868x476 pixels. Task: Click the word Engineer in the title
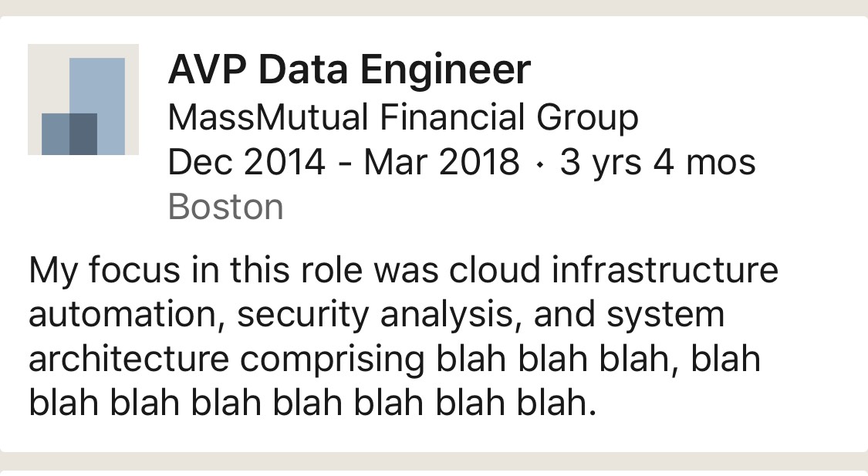point(446,69)
